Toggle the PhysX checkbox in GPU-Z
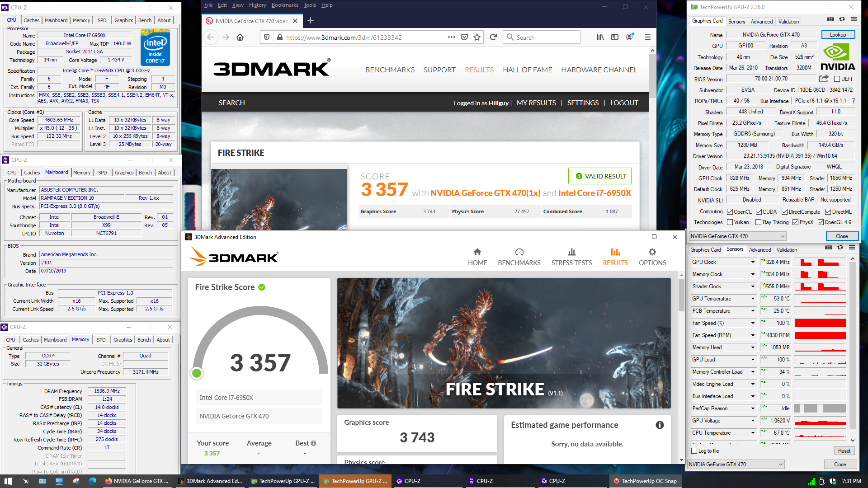 pos(795,222)
